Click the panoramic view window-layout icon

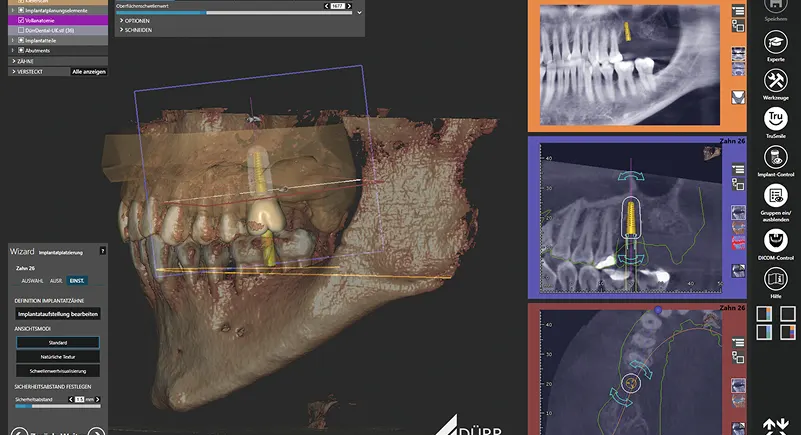(738, 26)
